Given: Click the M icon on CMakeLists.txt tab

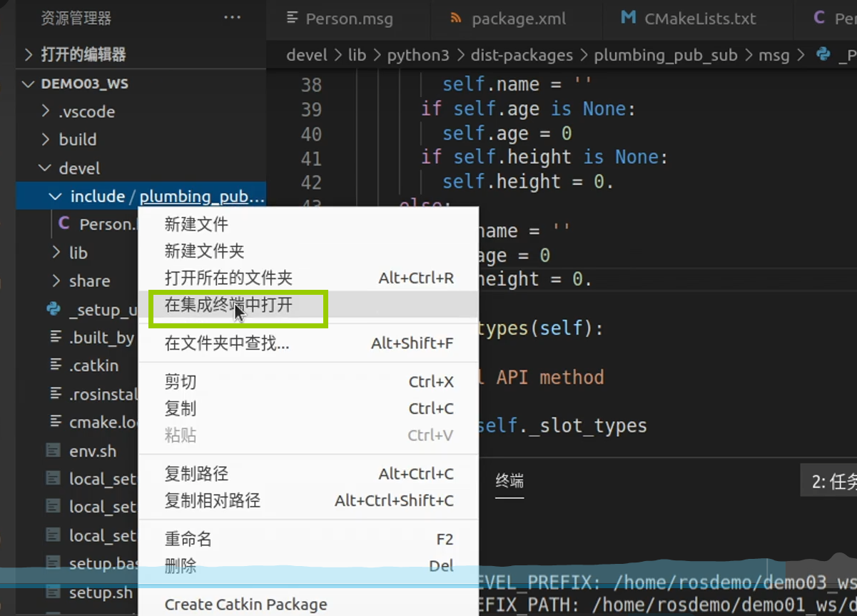Looking at the screenshot, I should pyautogui.click(x=628, y=19).
